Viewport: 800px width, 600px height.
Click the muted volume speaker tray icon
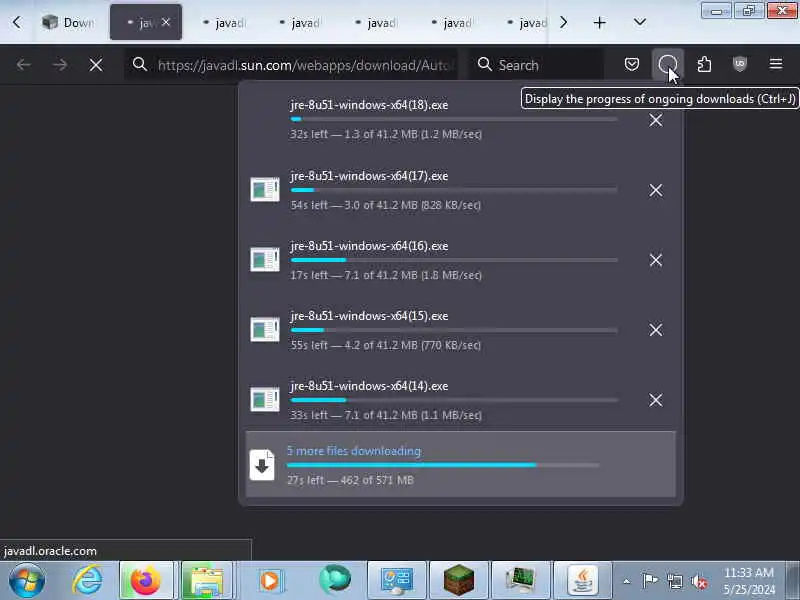pyautogui.click(x=698, y=581)
